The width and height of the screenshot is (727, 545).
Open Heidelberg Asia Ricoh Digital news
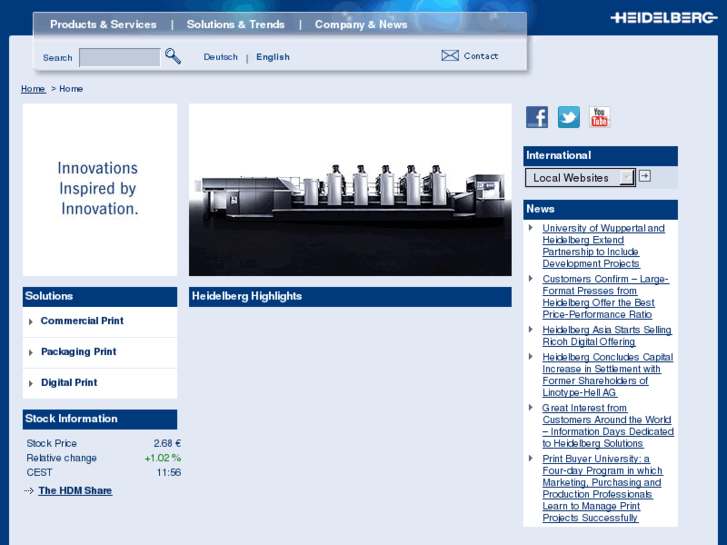pyautogui.click(x=607, y=336)
